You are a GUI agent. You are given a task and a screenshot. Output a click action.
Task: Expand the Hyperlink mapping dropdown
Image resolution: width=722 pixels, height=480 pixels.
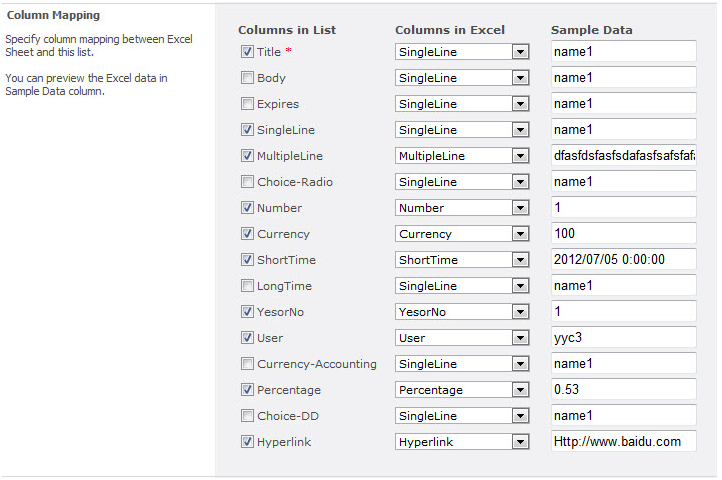pos(462,442)
